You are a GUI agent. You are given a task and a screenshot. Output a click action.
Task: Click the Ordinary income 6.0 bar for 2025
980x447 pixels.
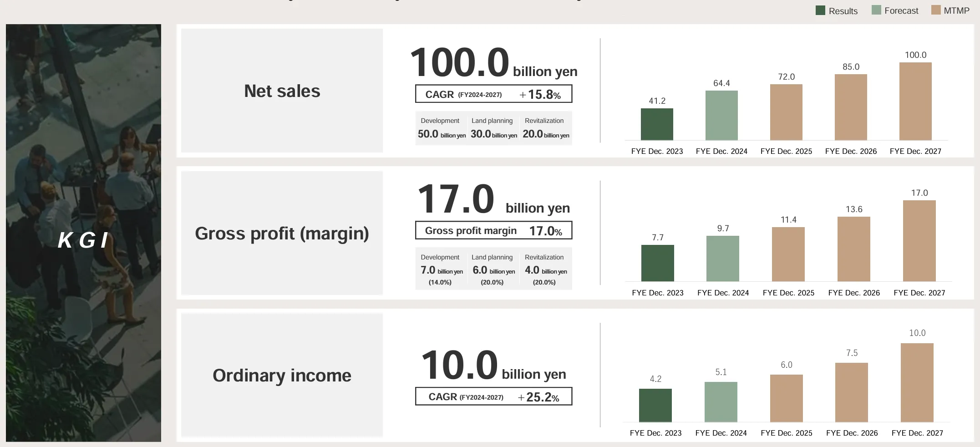pyautogui.click(x=787, y=398)
